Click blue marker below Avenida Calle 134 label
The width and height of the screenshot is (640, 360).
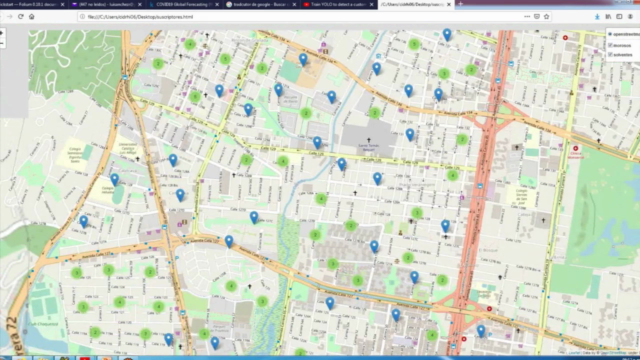tap(303, 60)
